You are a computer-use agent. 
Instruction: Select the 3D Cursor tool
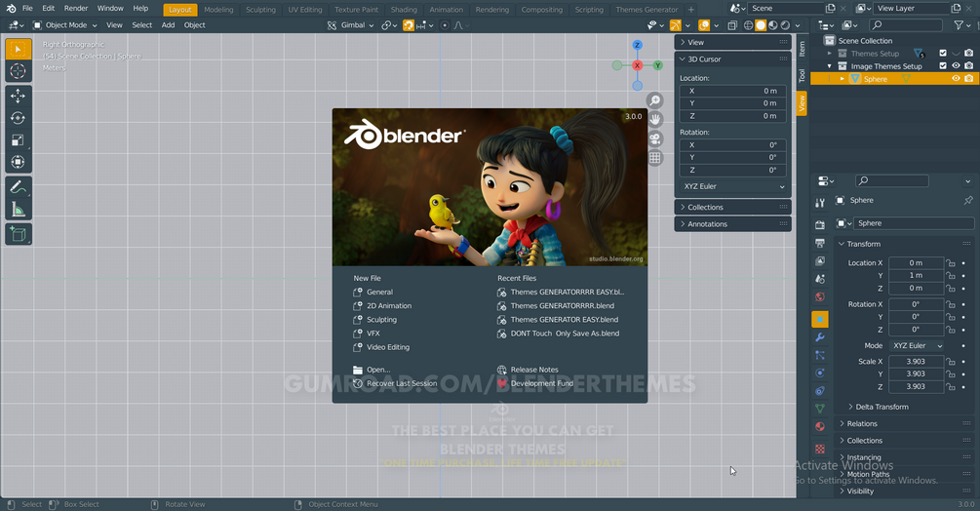click(19, 71)
